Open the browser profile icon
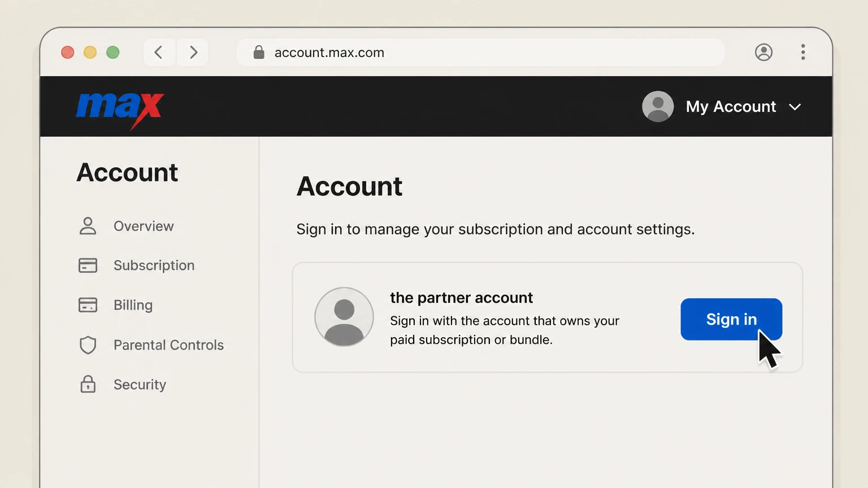The width and height of the screenshot is (868, 488). pyautogui.click(x=763, y=53)
